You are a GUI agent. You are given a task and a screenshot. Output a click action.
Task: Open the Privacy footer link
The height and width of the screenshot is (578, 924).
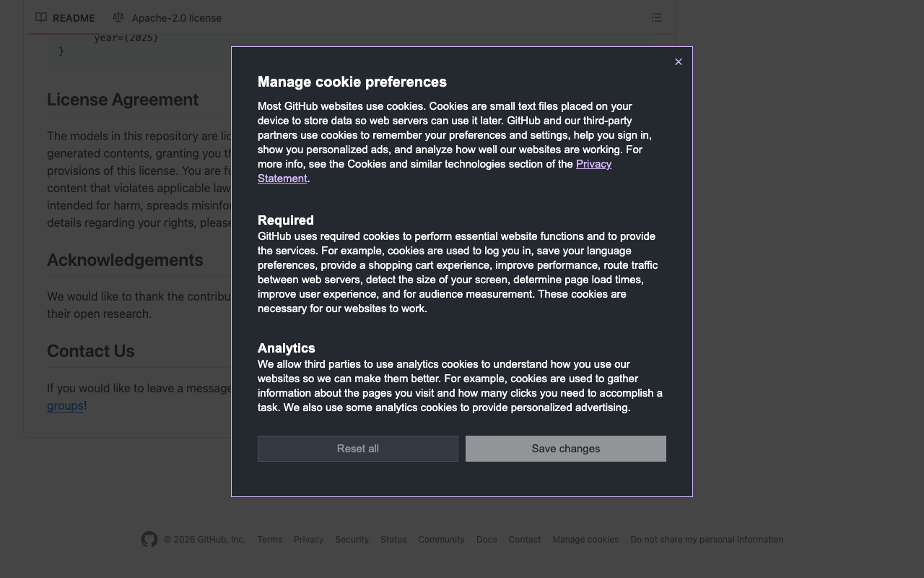pos(309,540)
